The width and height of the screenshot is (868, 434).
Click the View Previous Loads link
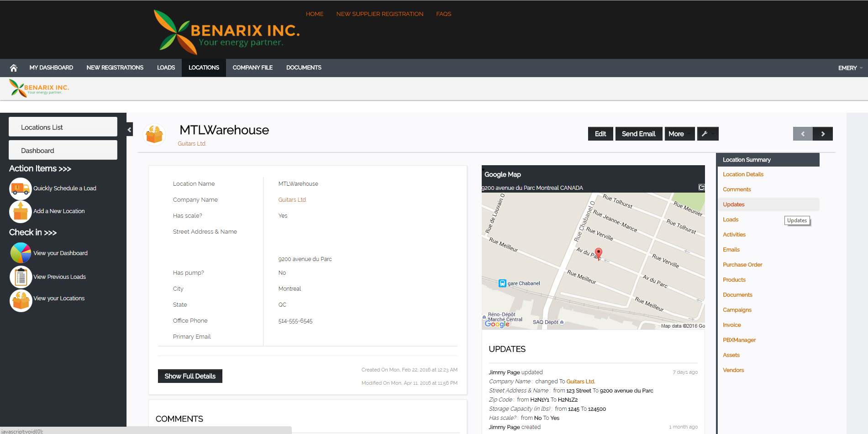[x=59, y=277]
